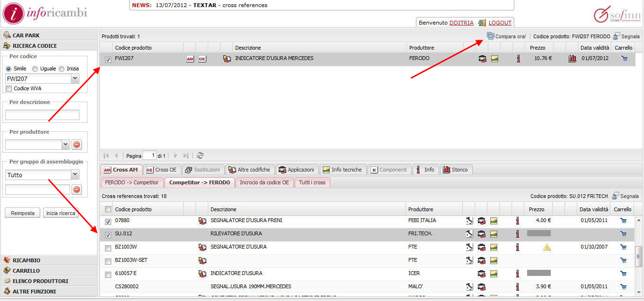Click the Per descrizione input field

42,115
